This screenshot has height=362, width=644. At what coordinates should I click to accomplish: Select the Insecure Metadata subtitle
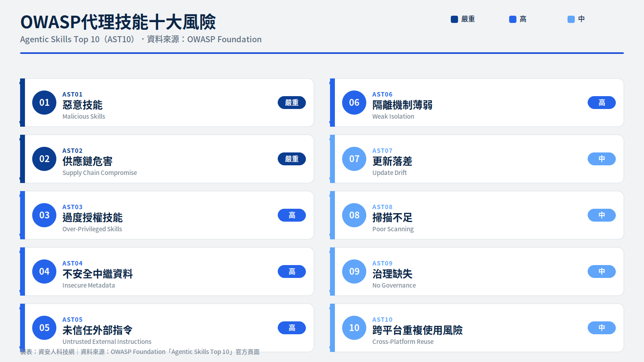(x=89, y=285)
